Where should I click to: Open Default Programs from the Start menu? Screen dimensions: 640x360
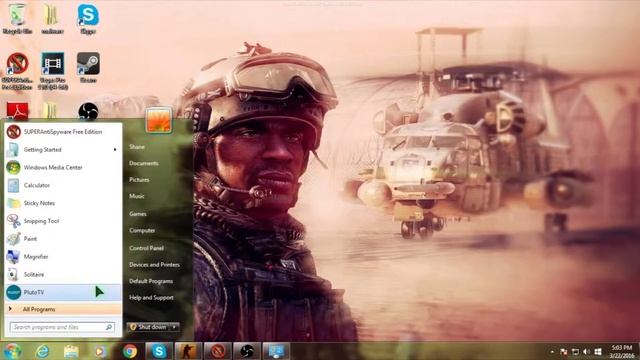pos(151,281)
